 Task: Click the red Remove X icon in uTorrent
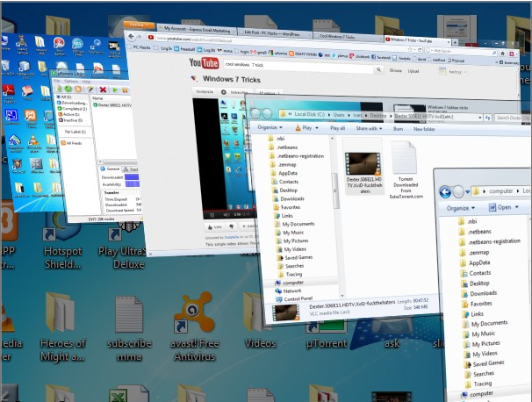(x=103, y=90)
